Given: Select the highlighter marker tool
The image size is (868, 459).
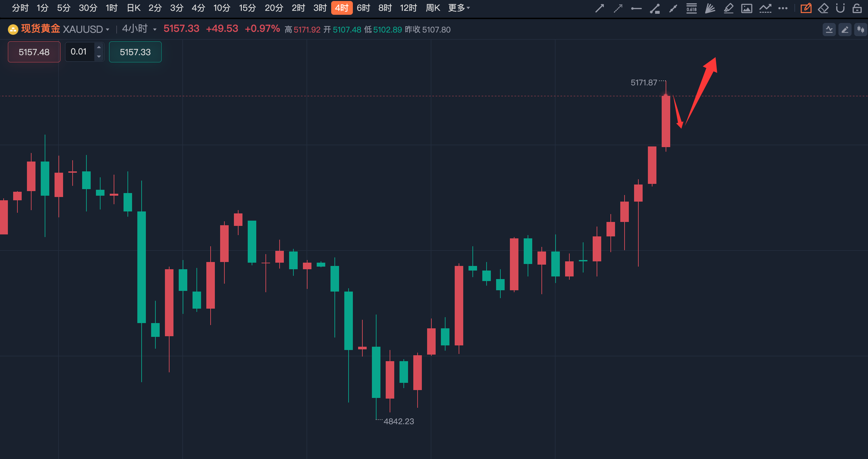Looking at the screenshot, I should (x=728, y=8).
